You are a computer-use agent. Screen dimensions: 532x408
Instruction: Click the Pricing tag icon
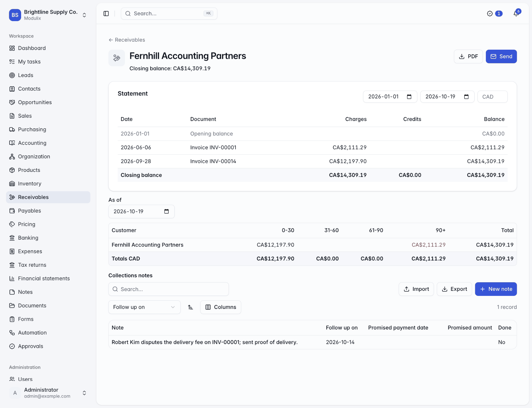[12, 224]
